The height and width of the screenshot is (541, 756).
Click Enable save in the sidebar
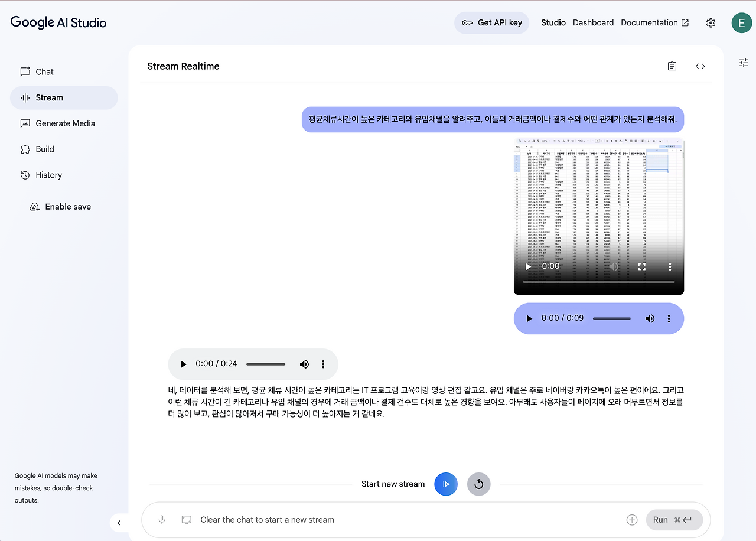tap(60, 207)
